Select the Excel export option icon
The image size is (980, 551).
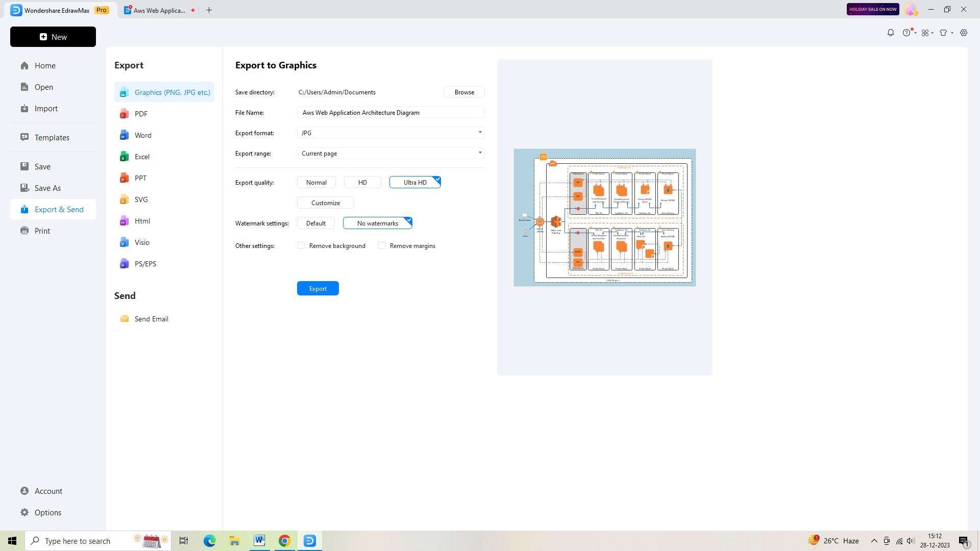123,157
